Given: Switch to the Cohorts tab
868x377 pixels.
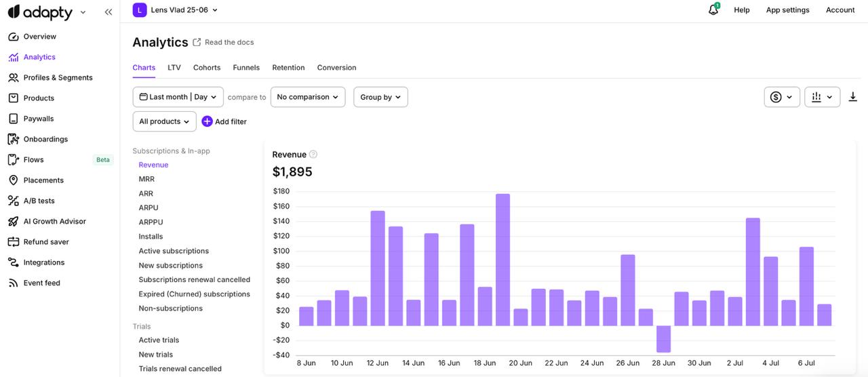Looking at the screenshot, I should tap(207, 68).
